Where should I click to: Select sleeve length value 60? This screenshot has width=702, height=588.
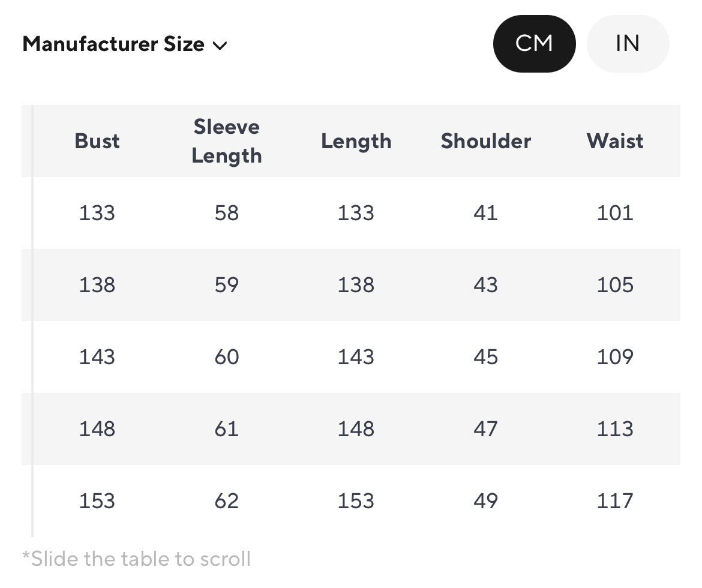click(227, 357)
